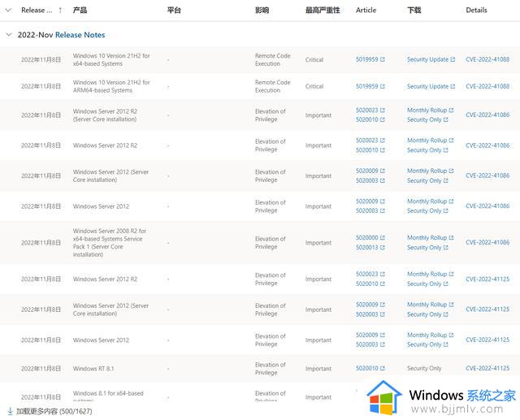Open CVE-2022-41088 link in ARM64-based Windows 10 row
Viewport: 520px width, 420px height.
487,86
